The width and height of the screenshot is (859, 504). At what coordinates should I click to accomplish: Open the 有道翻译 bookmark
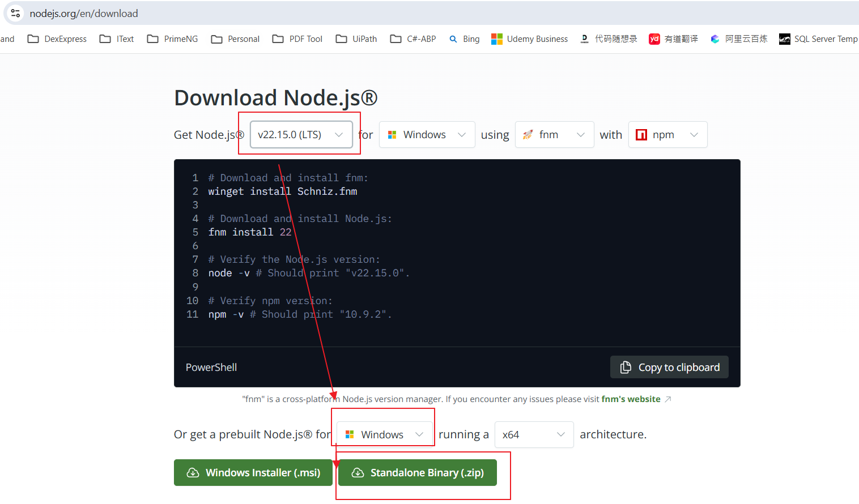[x=674, y=39]
